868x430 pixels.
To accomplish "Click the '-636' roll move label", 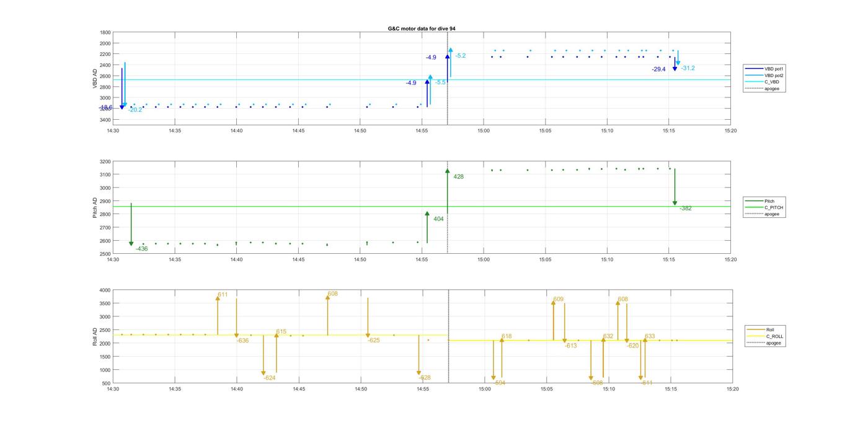I will coord(242,341).
